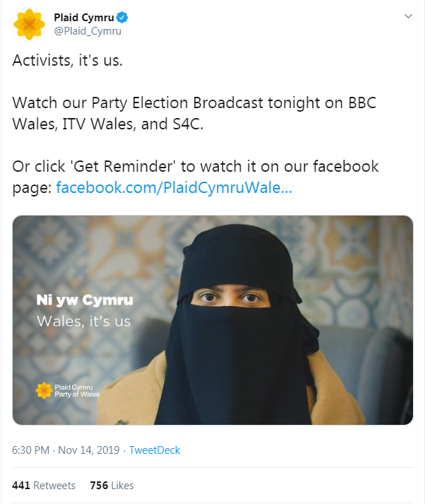Click the small daffodil logo inside the image
The height and width of the screenshot is (504, 425).
click(x=44, y=390)
